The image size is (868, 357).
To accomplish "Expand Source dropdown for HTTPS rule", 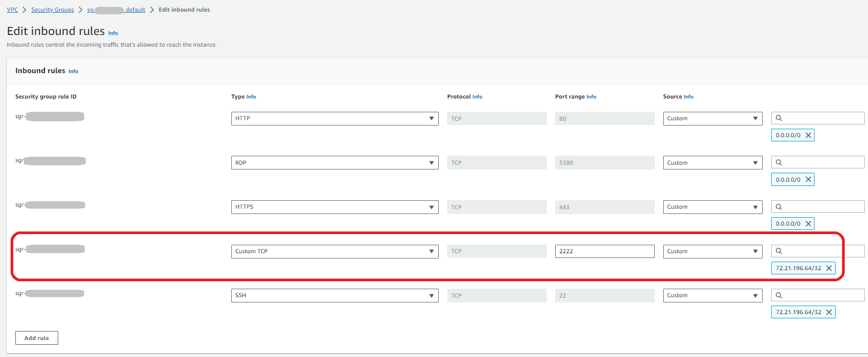I will coord(712,207).
